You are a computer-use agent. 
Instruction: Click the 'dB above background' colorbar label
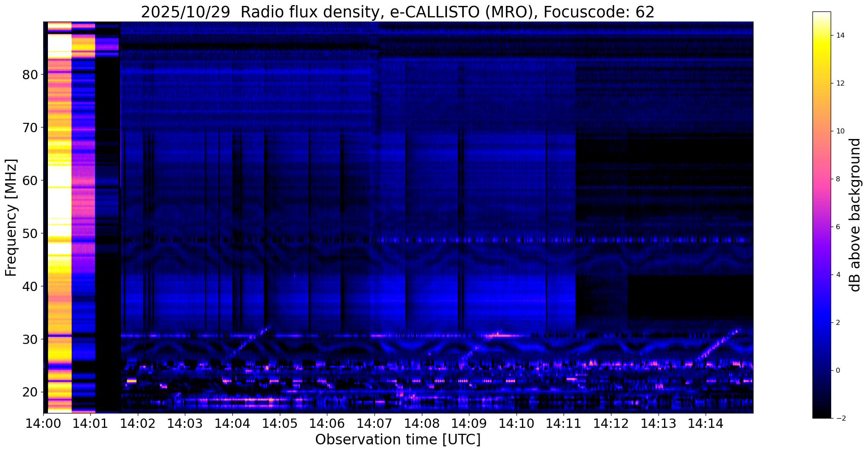tap(855, 215)
